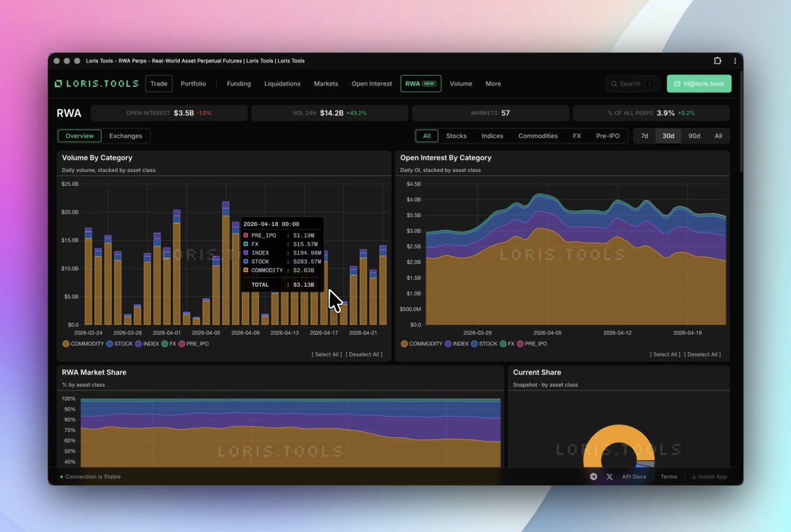Select the RWA NEW nav tab
791x532 pixels.
tap(421, 84)
